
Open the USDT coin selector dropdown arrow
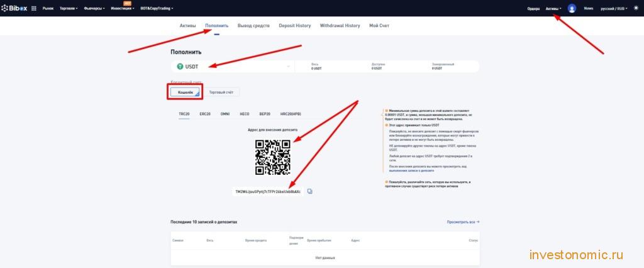[288, 67]
